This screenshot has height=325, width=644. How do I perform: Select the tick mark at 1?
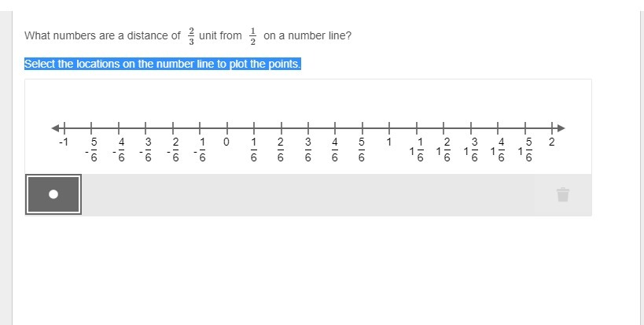(x=389, y=128)
